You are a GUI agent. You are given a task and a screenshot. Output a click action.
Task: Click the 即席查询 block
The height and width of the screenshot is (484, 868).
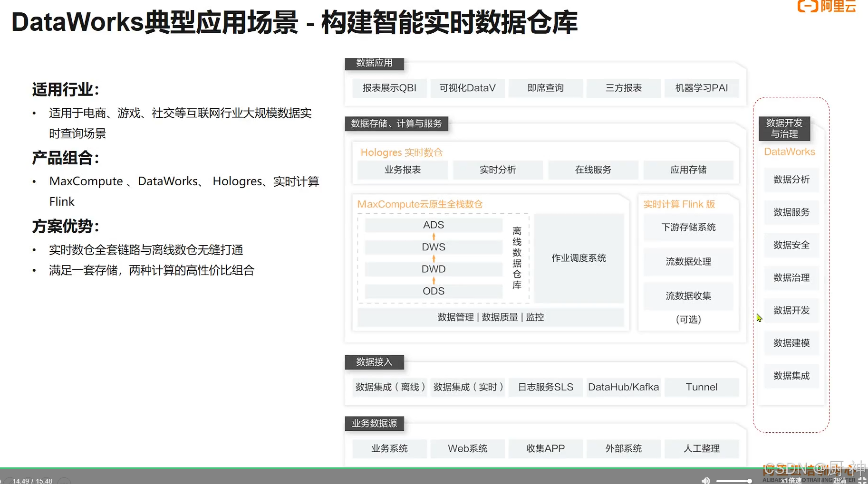(x=545, y=87)
